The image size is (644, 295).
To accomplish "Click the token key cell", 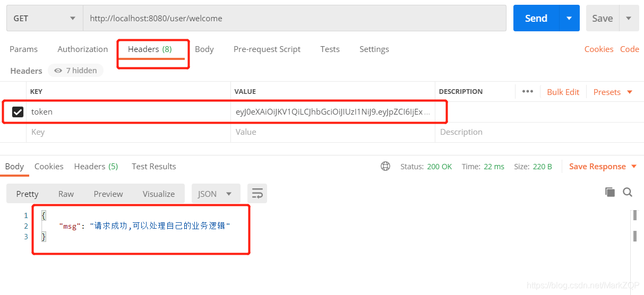I will pos(128,112).
